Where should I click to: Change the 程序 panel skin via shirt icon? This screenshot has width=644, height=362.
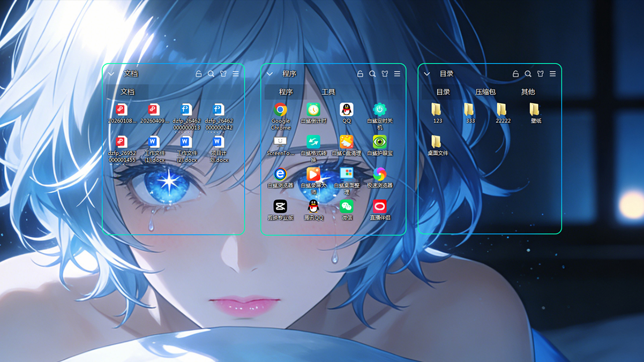(385, 73)
